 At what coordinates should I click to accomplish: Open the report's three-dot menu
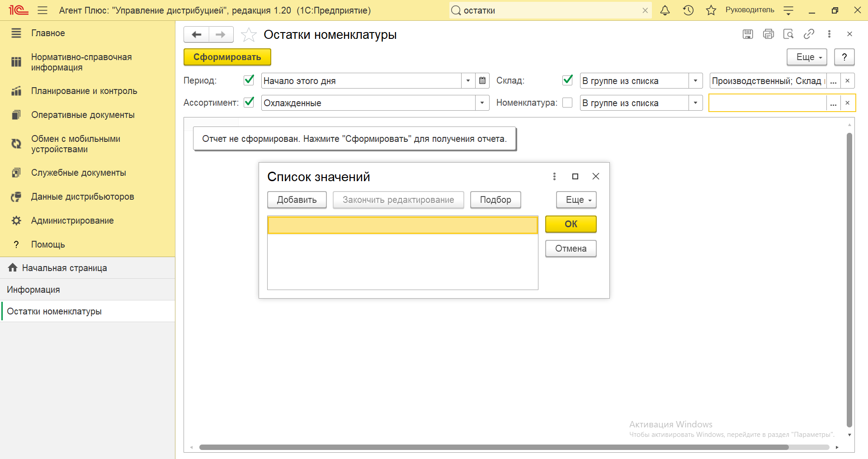click(829, 34)
